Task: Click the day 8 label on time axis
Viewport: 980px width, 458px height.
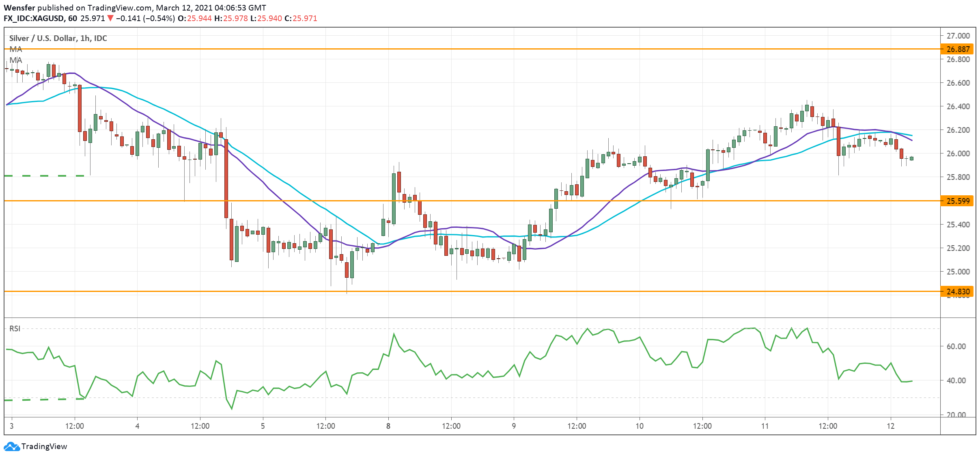Action: tap(388, 426)
